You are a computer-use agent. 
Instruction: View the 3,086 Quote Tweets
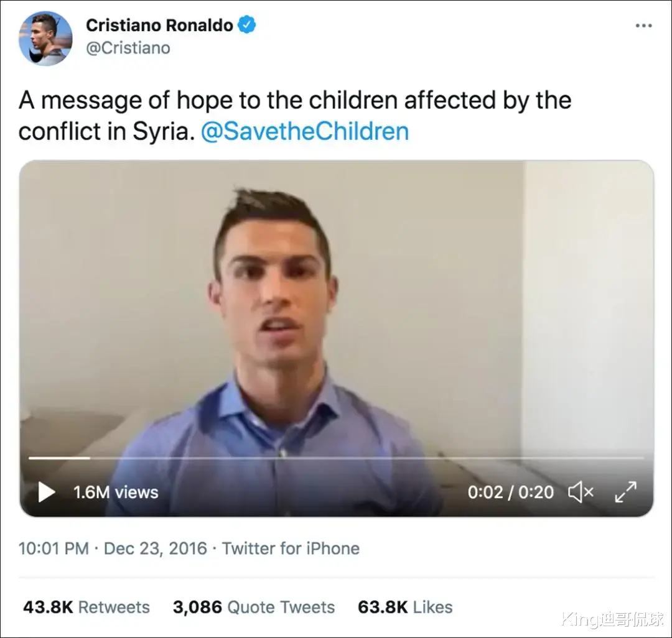tap(254, 607)
